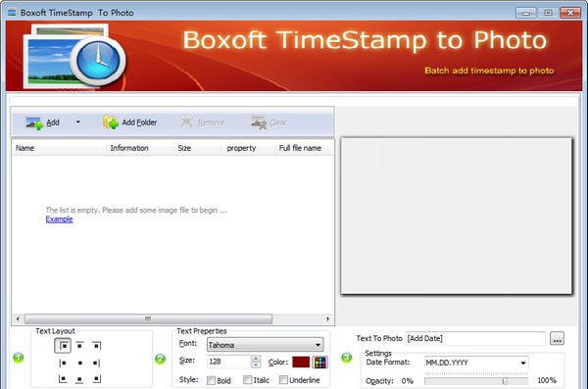Image resolution: width=588 pixels, height=389 pixels.
Task: Click the Text To Photo input field
Action: pyautogui.click(x=475, y=338)
